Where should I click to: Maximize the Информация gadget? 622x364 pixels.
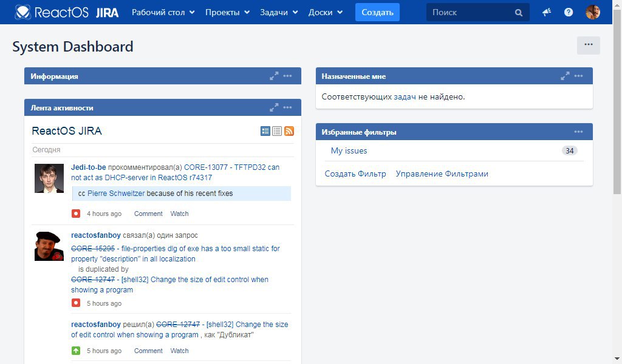[x=274, y=76]
